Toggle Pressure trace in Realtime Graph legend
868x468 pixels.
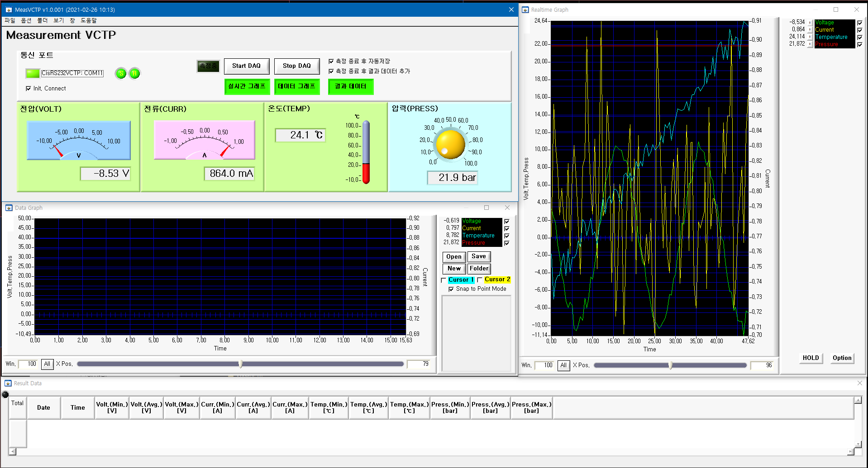[860, 44]
